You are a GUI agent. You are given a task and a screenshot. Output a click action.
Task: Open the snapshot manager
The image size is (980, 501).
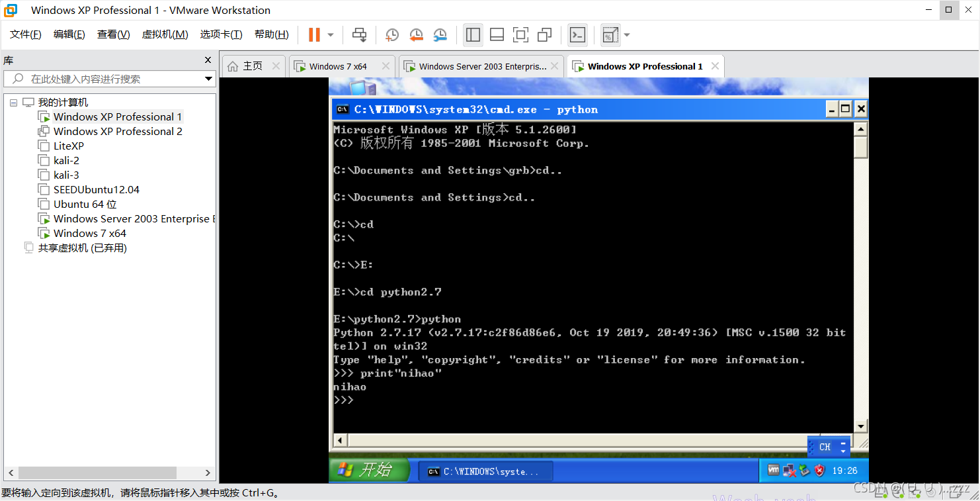pos(440,34)
